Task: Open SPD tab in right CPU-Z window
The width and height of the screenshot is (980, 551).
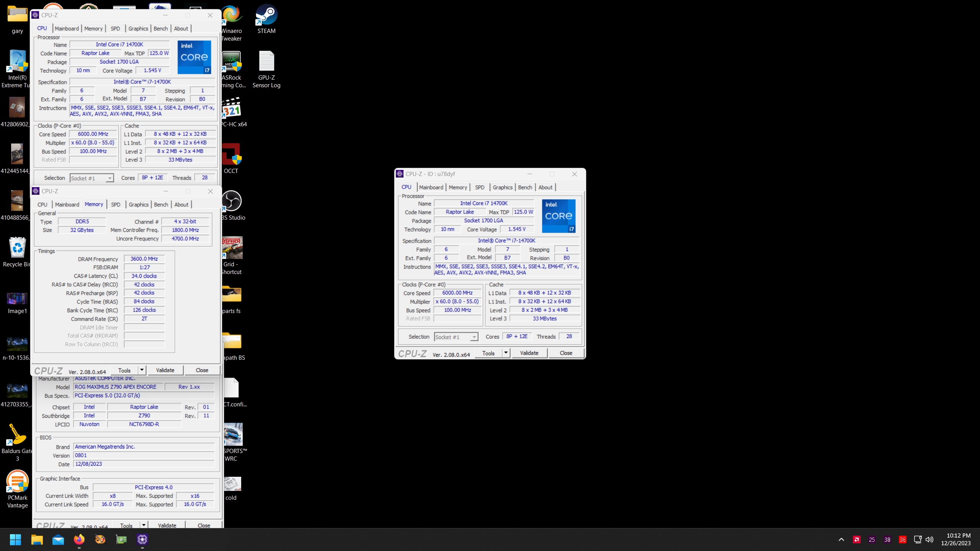Action: coord(480,187)
